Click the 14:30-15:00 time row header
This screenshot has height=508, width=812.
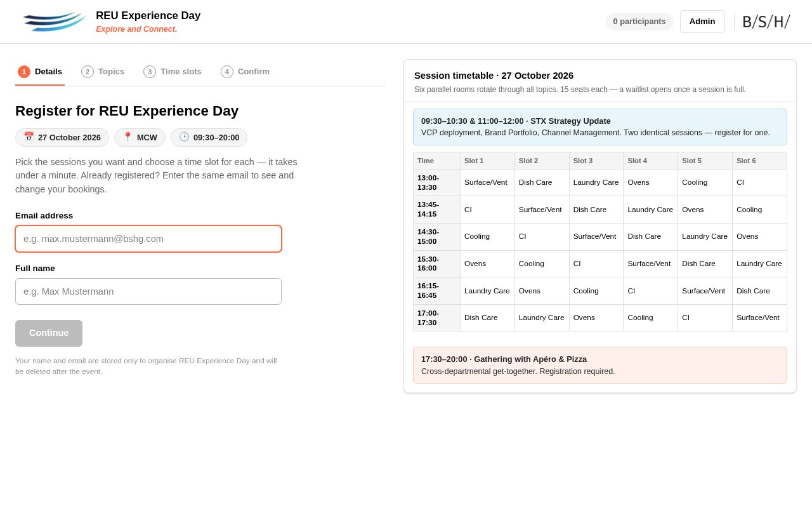(436, 237)
